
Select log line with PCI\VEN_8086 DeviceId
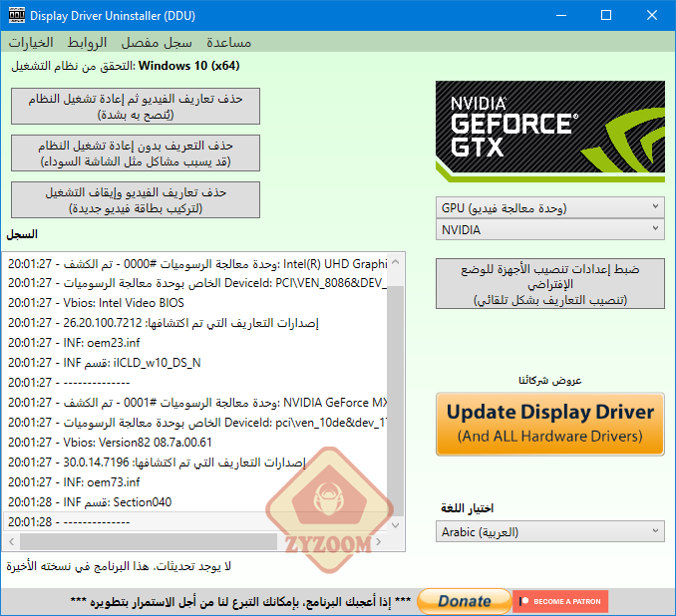tap(195, 283)
